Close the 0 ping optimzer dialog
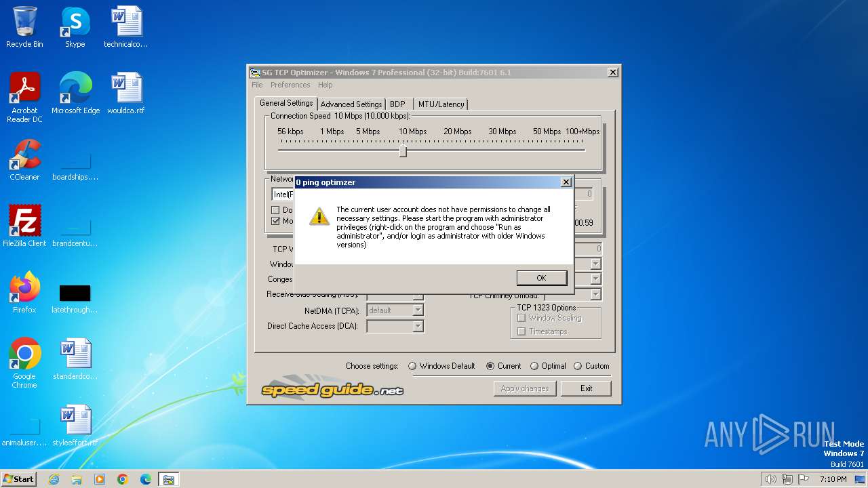 [566, 182]
